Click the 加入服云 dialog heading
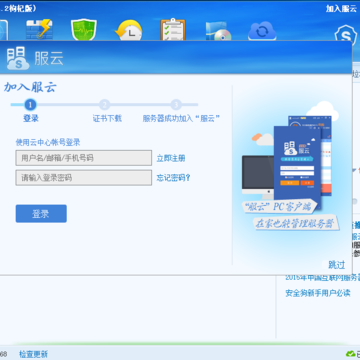Screen dimensions: 360x360 (30, 87)
